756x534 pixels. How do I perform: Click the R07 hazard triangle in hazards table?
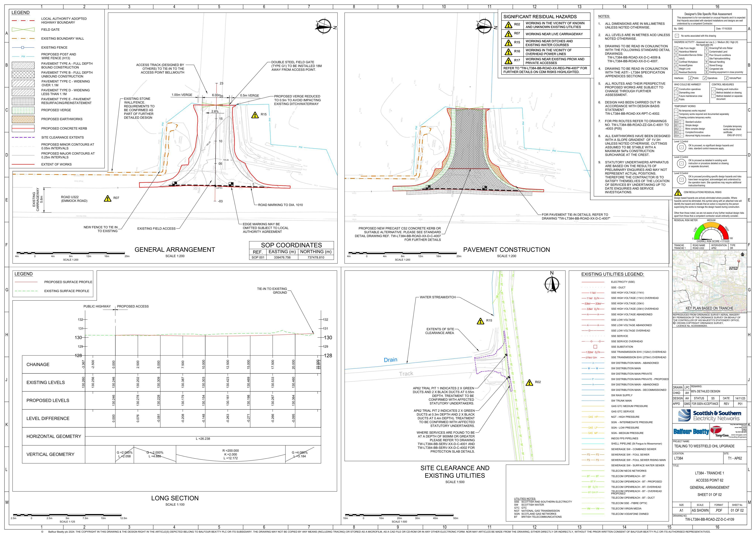click(x=508, y=34)
